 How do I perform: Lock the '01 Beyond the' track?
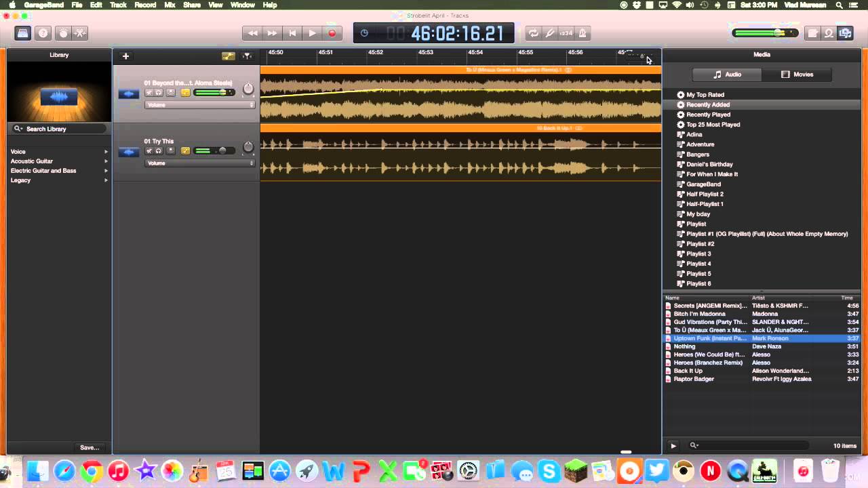click(x=171, y=93)
